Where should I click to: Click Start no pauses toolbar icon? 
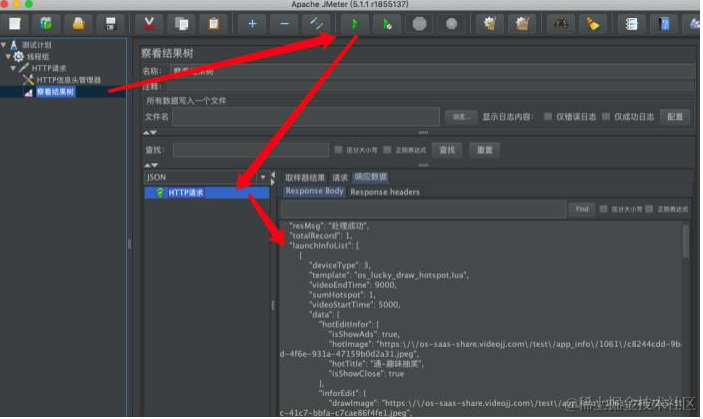pyautogui.click(x=387, y=23)
